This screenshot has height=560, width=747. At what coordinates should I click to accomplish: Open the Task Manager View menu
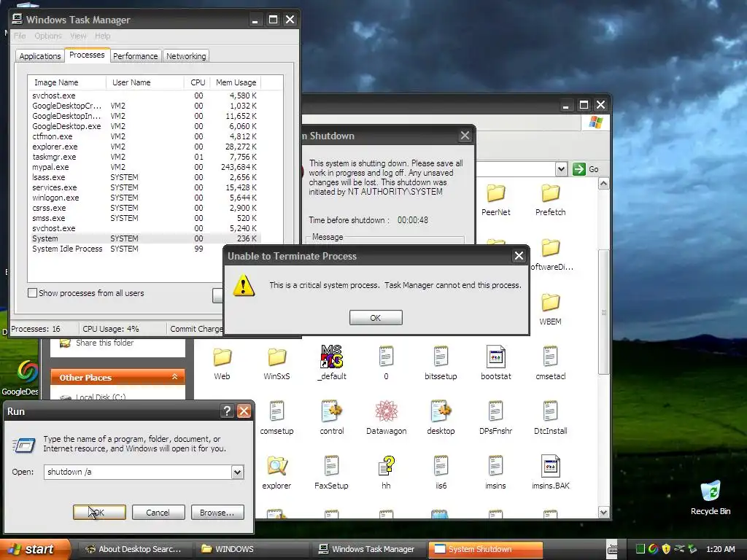(x=78, y=36)
